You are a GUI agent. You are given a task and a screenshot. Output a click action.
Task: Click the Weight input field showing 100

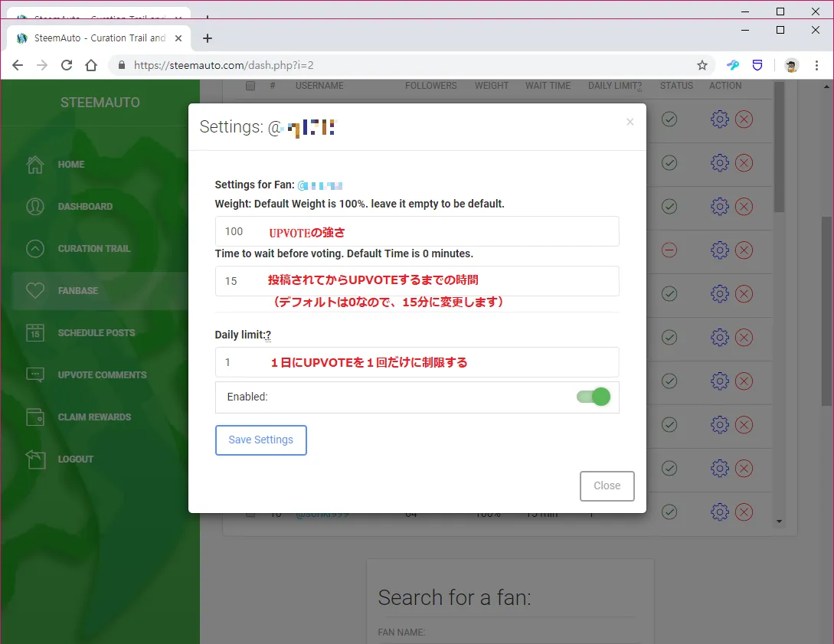[x=417, y=231]
